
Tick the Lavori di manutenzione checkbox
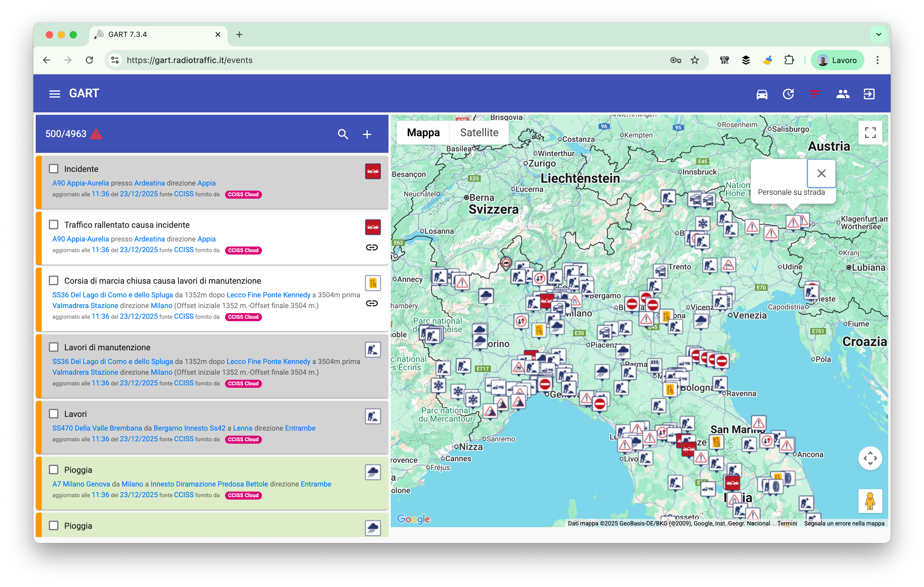pyautogui.click(x=54, y=347)
